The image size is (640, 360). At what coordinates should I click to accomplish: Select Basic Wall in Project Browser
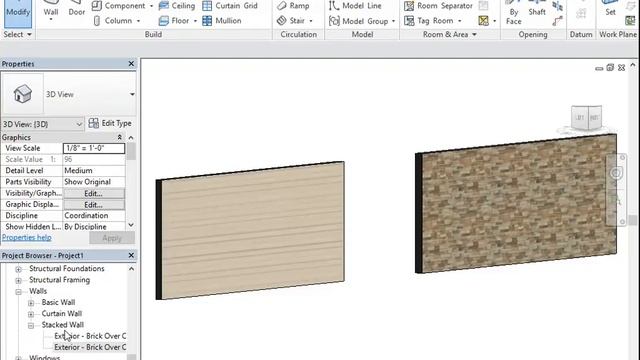[58, 302]
